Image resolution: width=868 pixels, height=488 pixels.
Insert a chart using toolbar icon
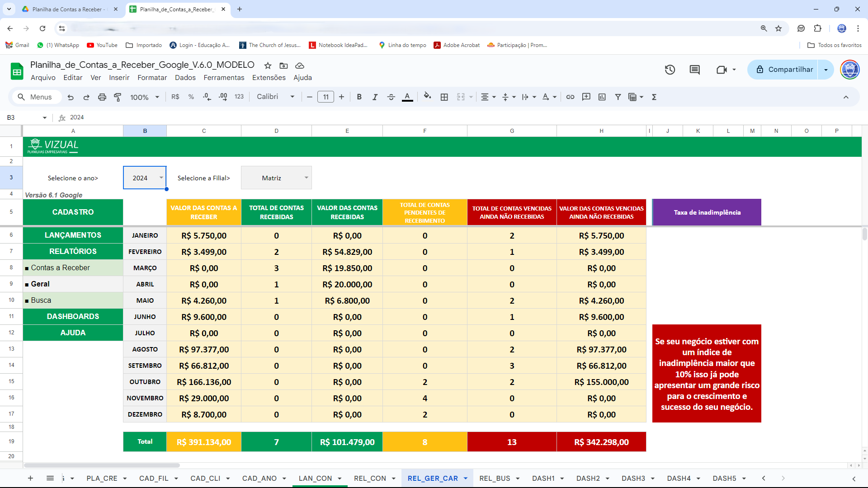pyautogui.click(x=602, y=97)
